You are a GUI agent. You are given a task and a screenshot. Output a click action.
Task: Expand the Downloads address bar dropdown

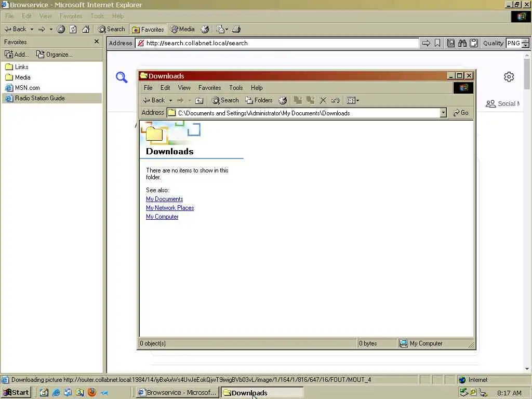click(x=443, y=113)
